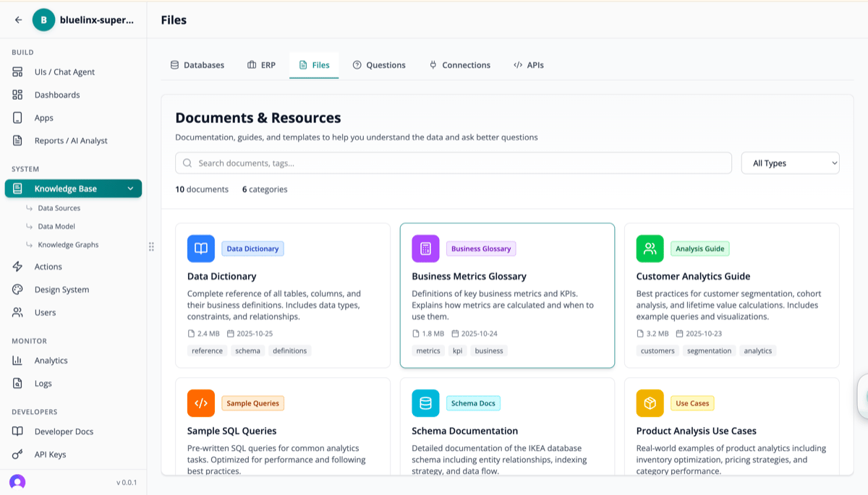Click the analytics tag

pyautogui.click(x=758, y=350)
